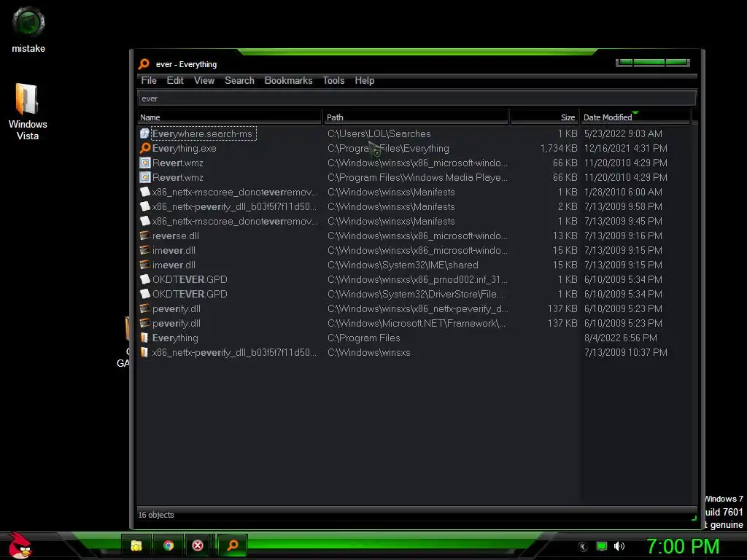Select the 'Windows Vista' desktop folder

[28, 112]
